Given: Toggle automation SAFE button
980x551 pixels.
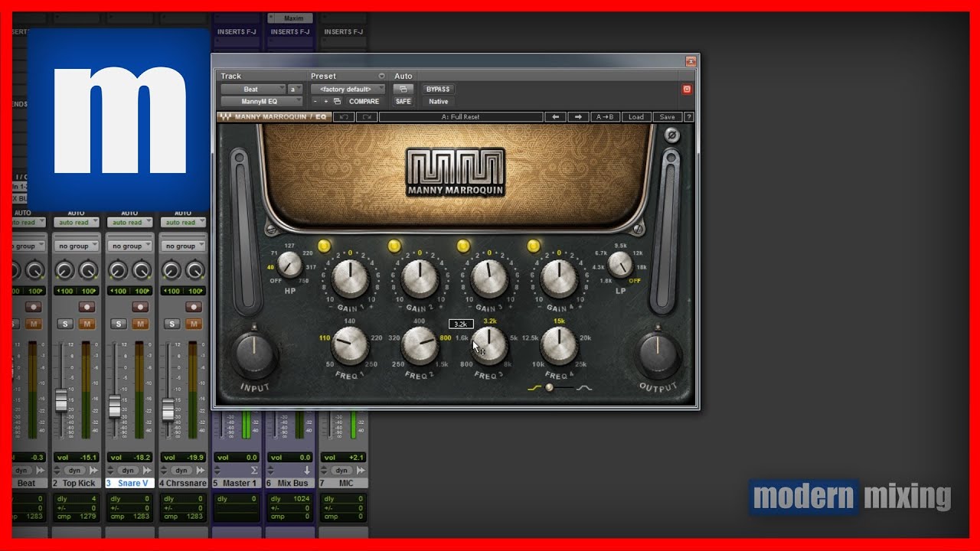Looking at the screenshot, I should pos(403,101).
